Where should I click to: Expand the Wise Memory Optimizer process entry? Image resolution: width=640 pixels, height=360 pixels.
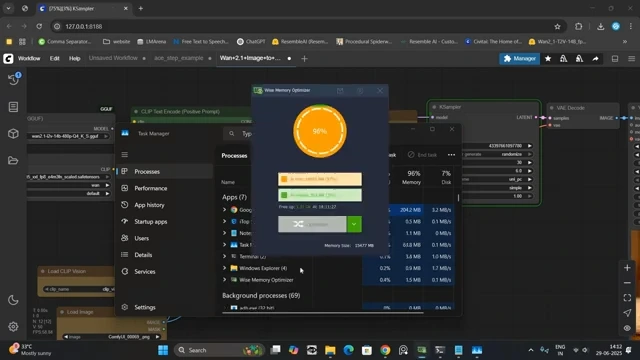[x=224, y=280]
